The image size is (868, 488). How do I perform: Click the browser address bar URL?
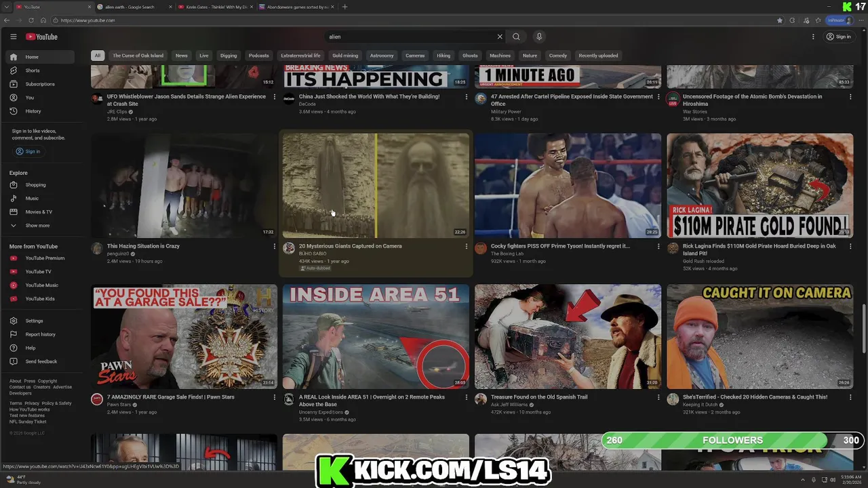(87, 20)
